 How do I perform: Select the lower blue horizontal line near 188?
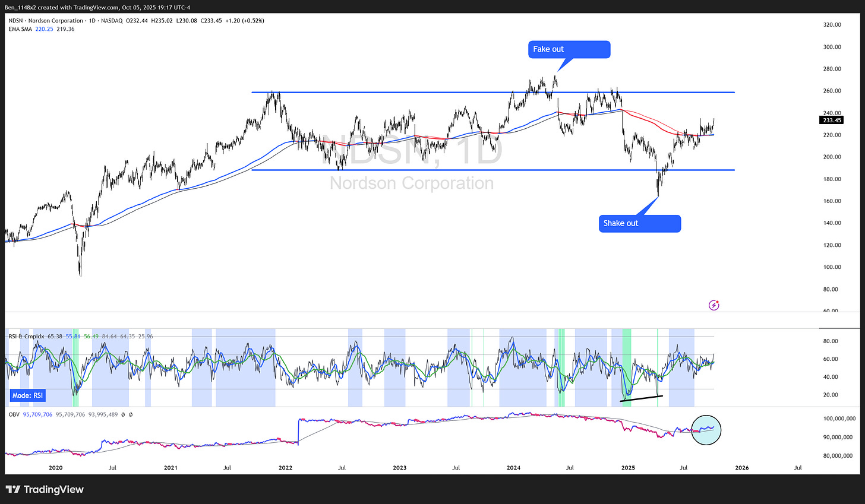pos(493,170)
